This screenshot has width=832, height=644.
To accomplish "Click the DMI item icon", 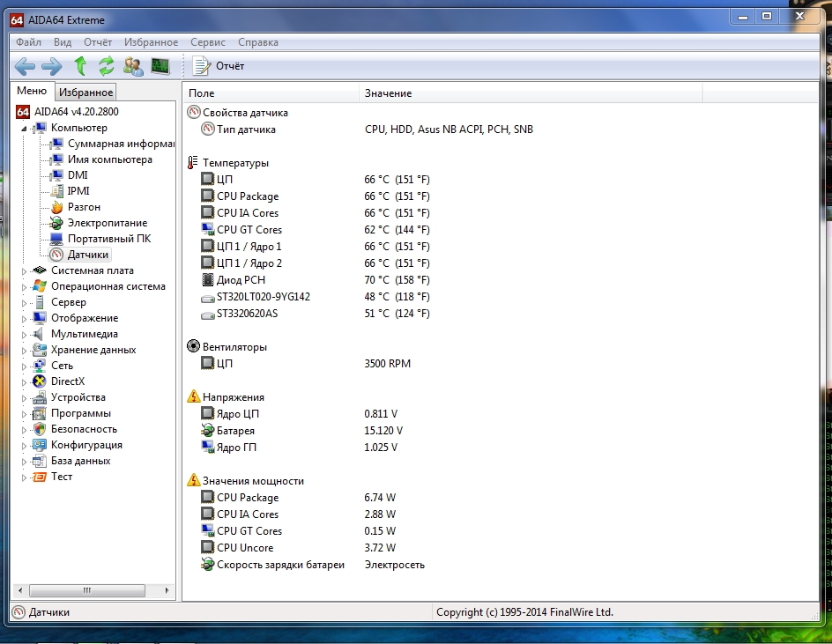I will click(56, 175).
